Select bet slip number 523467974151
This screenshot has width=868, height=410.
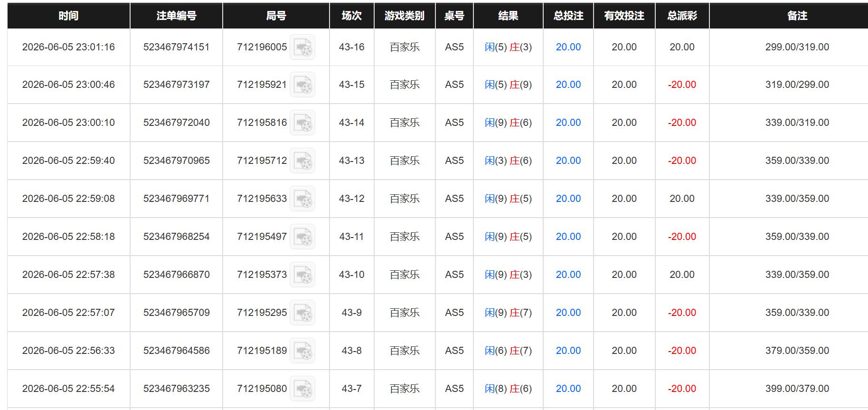[x=176, y=47]
